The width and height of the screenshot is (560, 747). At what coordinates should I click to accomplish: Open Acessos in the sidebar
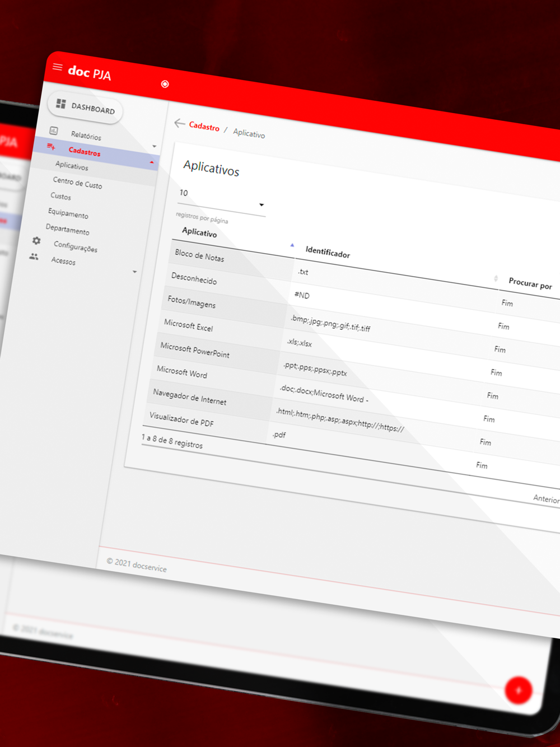(63, 261)
